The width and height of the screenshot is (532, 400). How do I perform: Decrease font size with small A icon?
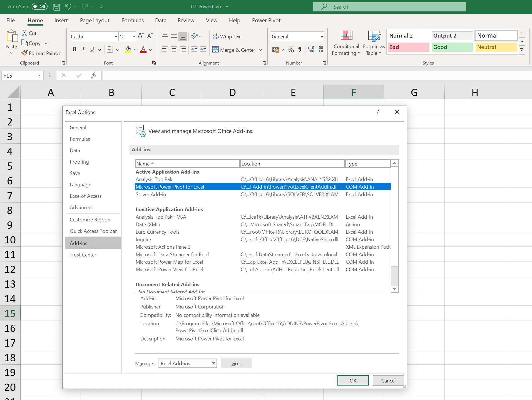150,36
